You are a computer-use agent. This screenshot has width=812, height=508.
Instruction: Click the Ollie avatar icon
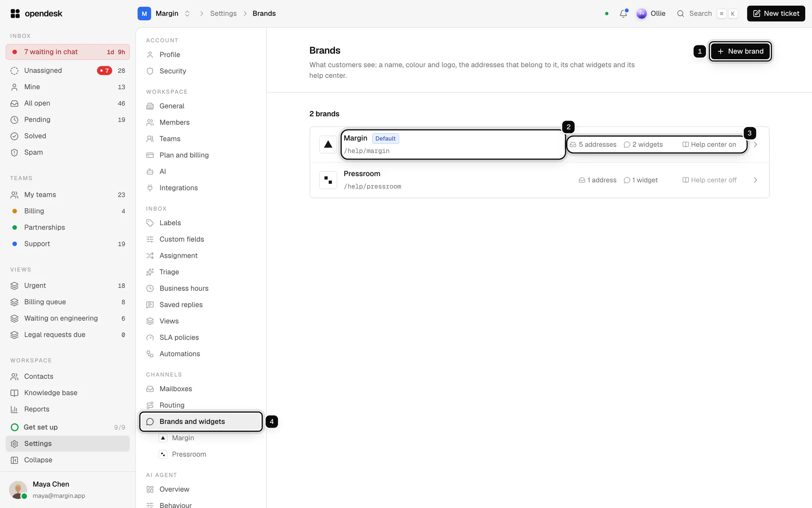pyautogui.click(x=642, y=14)
